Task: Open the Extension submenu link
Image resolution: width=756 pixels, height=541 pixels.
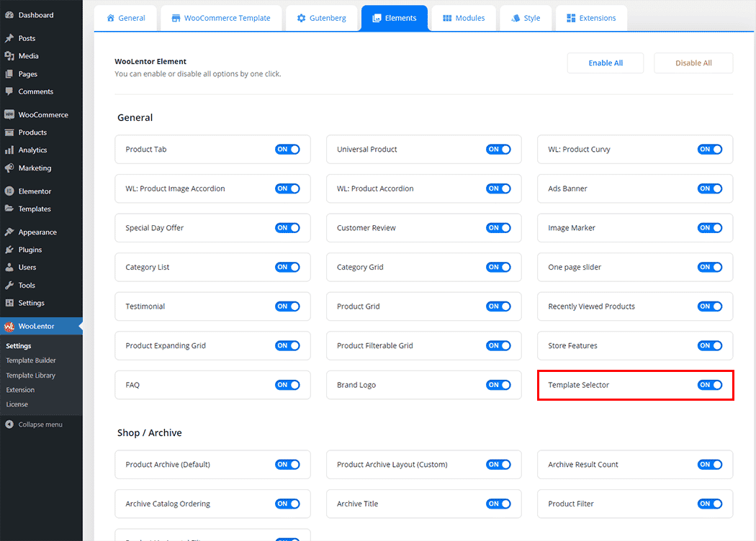Action: (20, 390)
